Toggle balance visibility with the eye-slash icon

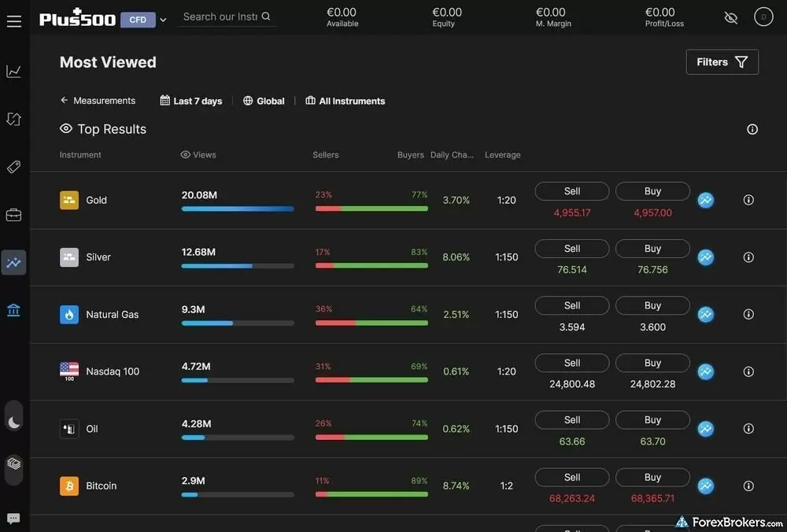pos(731,17)
